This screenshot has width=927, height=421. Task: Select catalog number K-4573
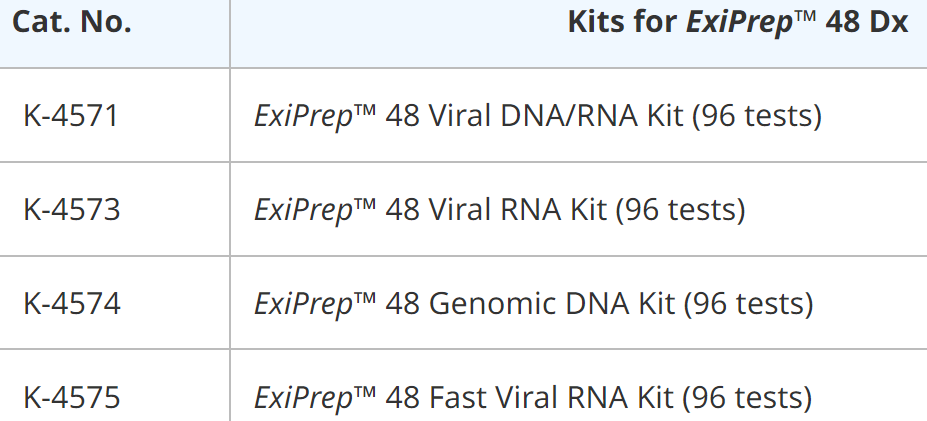(x=72, y=209)
